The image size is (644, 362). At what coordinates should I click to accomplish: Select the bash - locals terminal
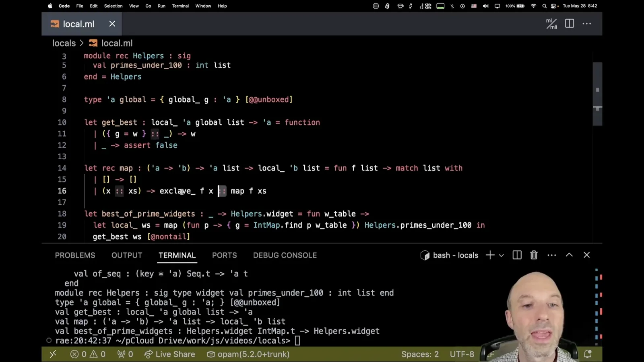pyautogui.click(x=450, y=255)
